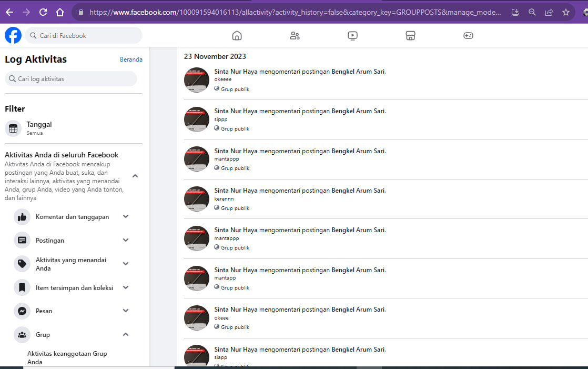Expand Komentar dan tanggapan section

click(126, 216)
